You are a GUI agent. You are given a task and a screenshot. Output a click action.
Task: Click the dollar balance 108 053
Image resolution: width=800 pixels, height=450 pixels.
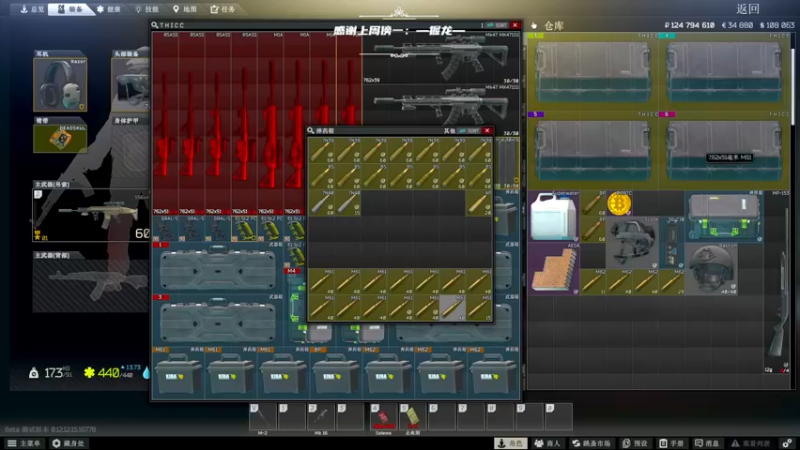pyautogui.click(x=777, y=25)
